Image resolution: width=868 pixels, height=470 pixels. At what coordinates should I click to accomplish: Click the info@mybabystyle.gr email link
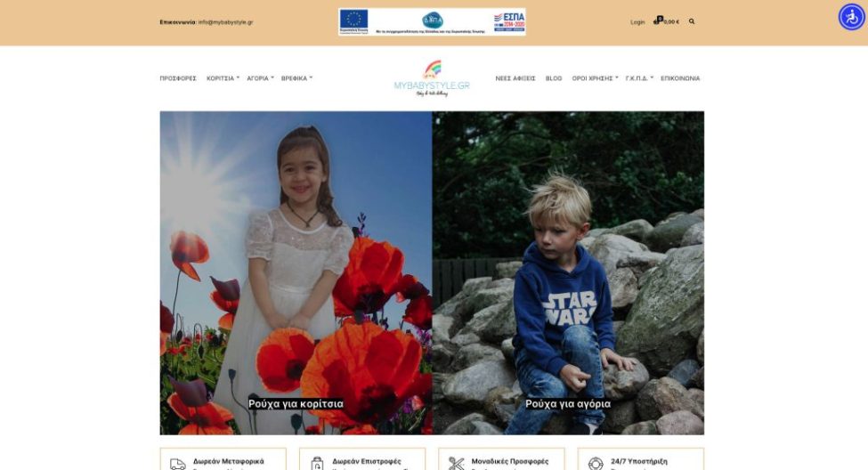tap(225, 22)
